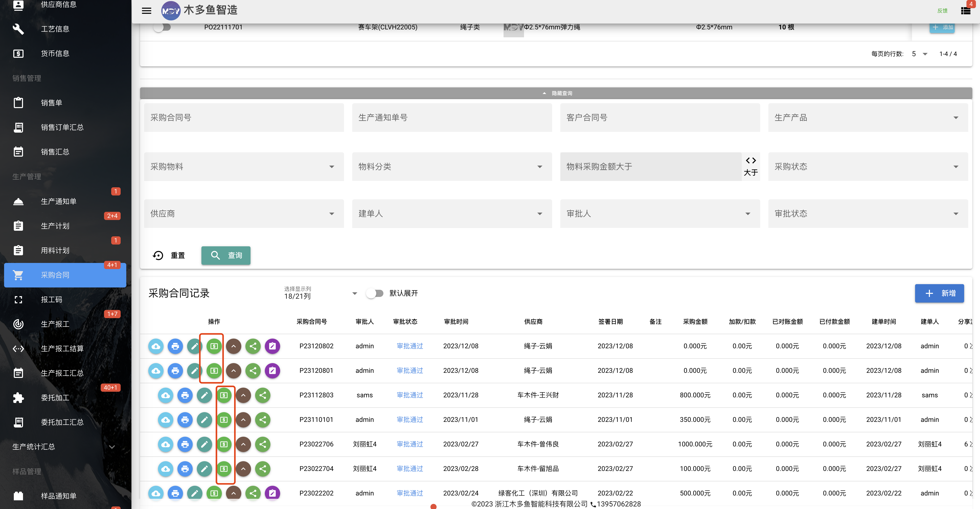Collapse row P23022704 with brown chevron icon

(244, 469)
